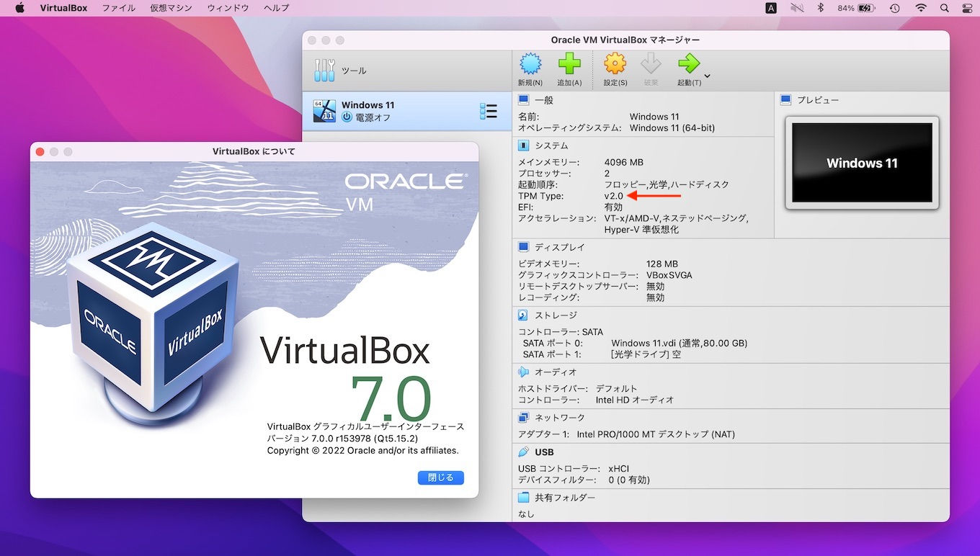The height and width of the screenshot is (556, 980).
Task: Select the Windows 11 VM entry
Action: click(406, 111)
